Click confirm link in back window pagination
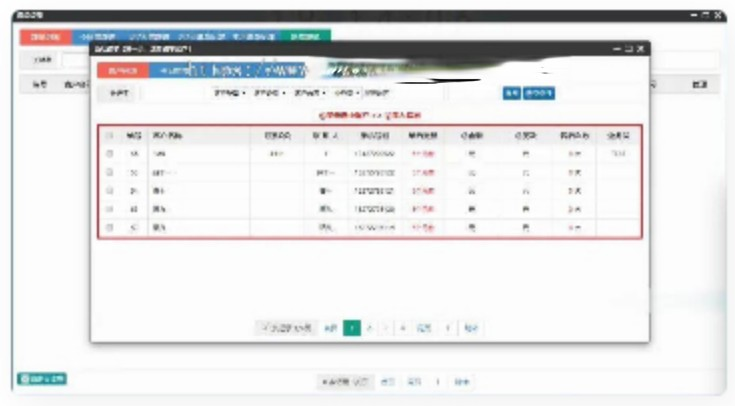 coord(462,382)
